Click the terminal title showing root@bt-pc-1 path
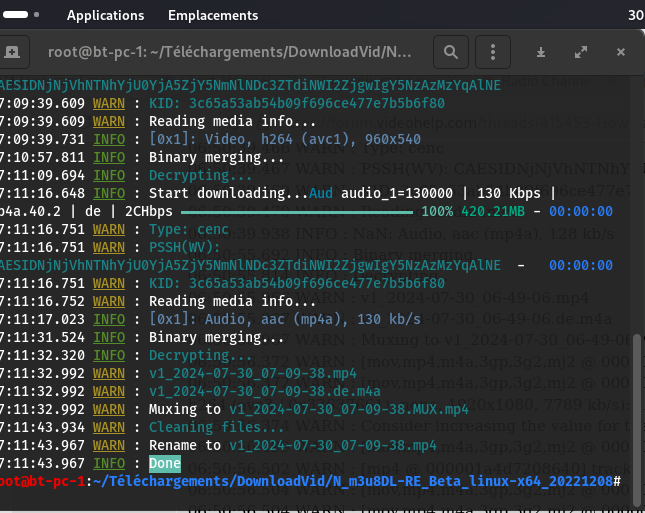This screenshot has width=645, height=513. 229,52
